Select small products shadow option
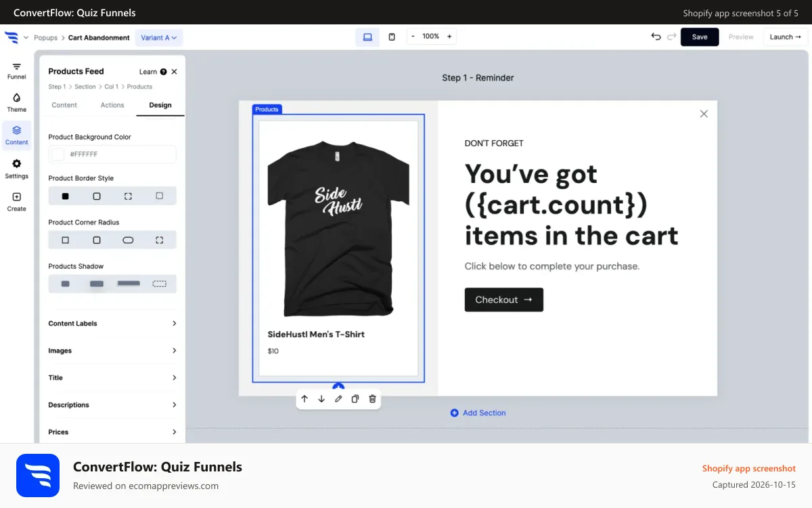 (x=66, y=284)
